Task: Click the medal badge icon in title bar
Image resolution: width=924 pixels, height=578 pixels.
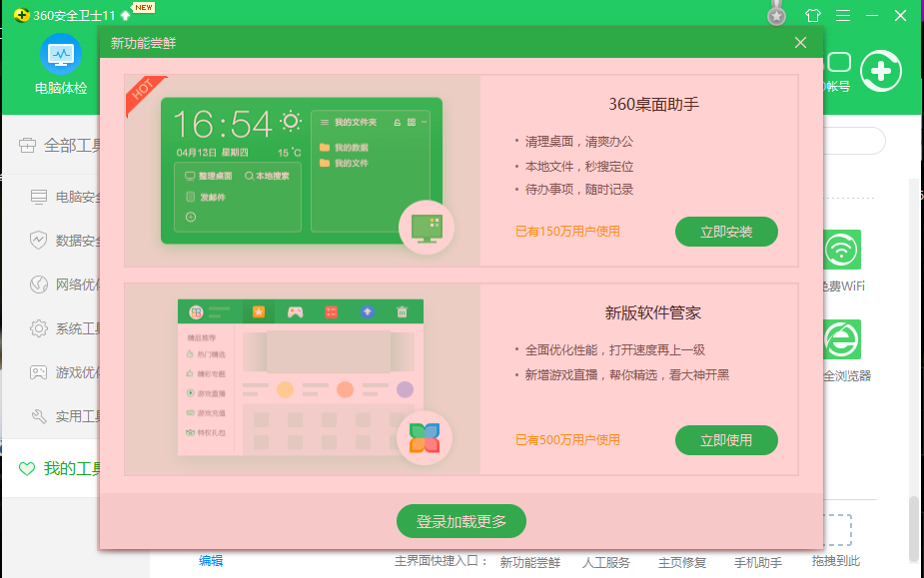Action: click(776, 15)
